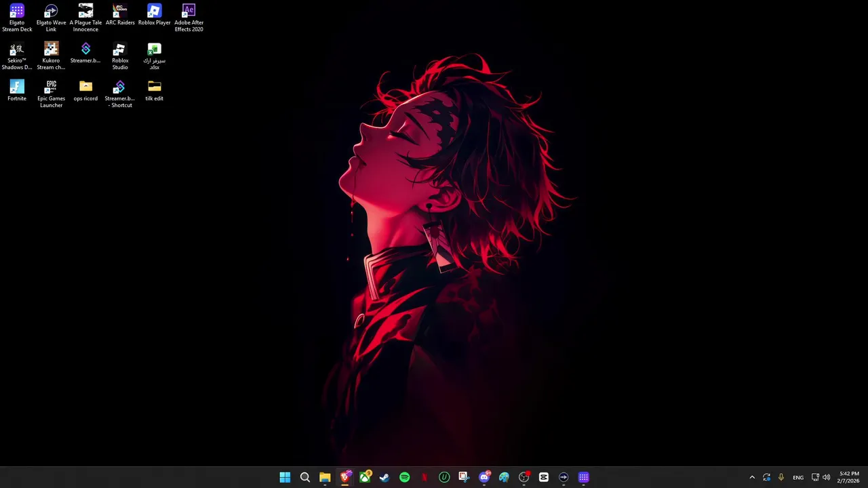Open the Elgato Wave Link desktop shortcut
The image size is (868, 488).
[51, 18]
